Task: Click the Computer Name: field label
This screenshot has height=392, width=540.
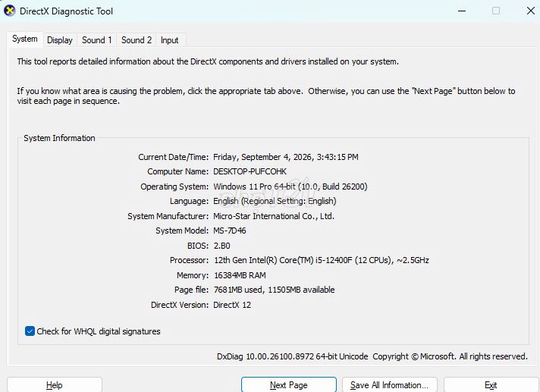Action: (x=178, y=171)
